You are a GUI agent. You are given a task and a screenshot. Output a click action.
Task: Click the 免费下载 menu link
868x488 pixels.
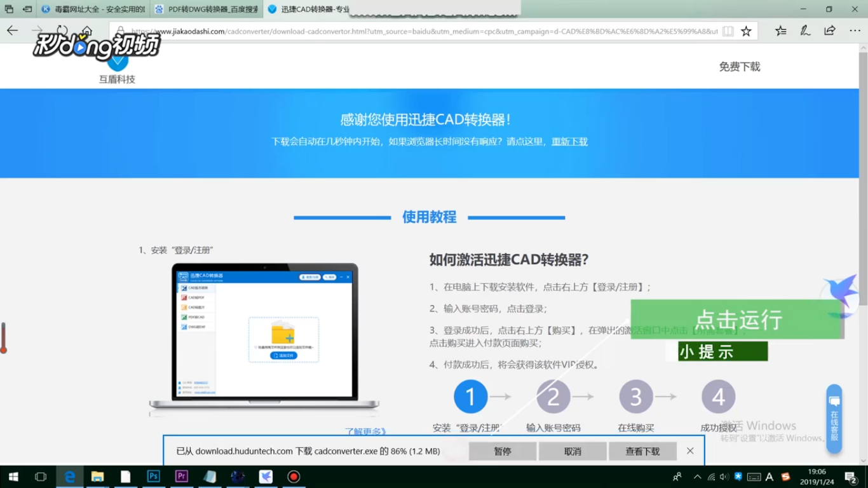point(740,67)
